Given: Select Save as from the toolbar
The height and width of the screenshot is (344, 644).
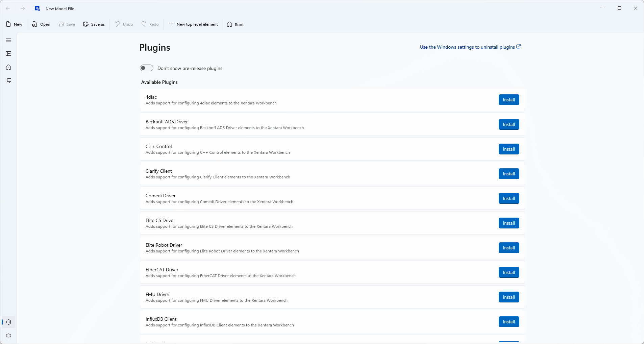Looking at the screenshot, I should click(94, 24).
